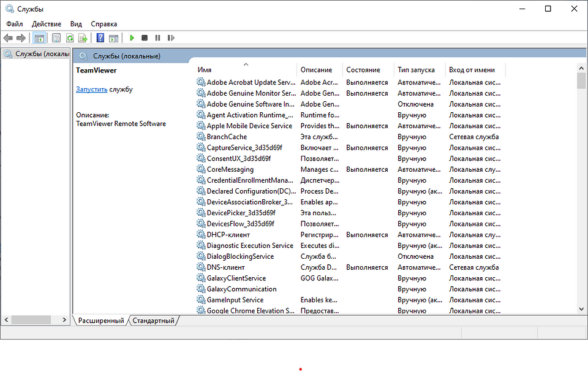588x371 pixels.
Task: Export the services list to a file
Action: tap(83, 37)
